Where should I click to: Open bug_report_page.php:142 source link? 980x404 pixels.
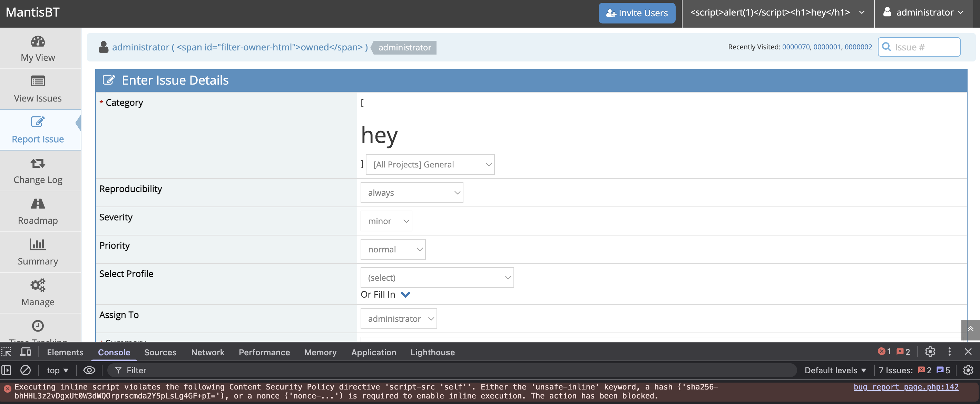906,386
